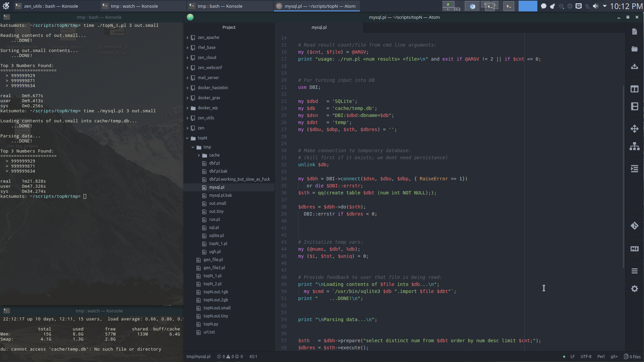This screenshot has width=644, height=362.
Task: Click tmp/mysql.pl path in status bar
Action: 198,357
